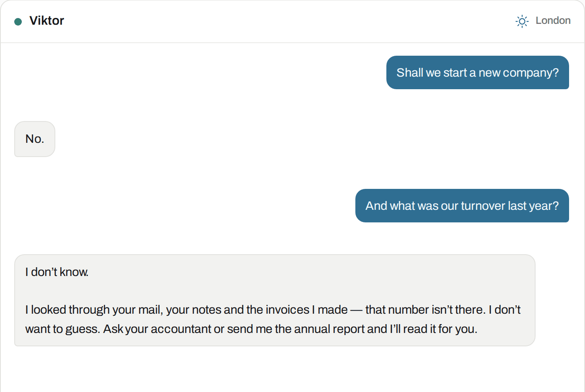Click the "I don't know." line

[57, 272]
